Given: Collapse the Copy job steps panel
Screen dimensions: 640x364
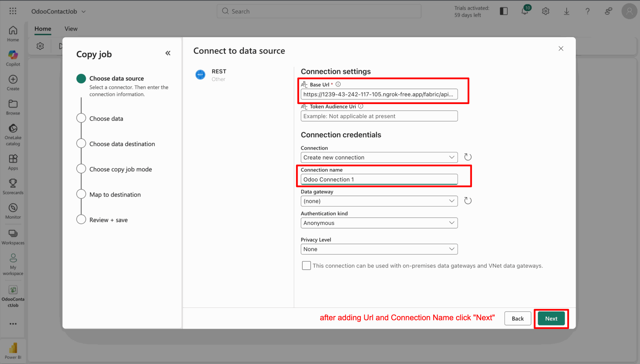Looking at the screenshot, I should pos(168,53).
